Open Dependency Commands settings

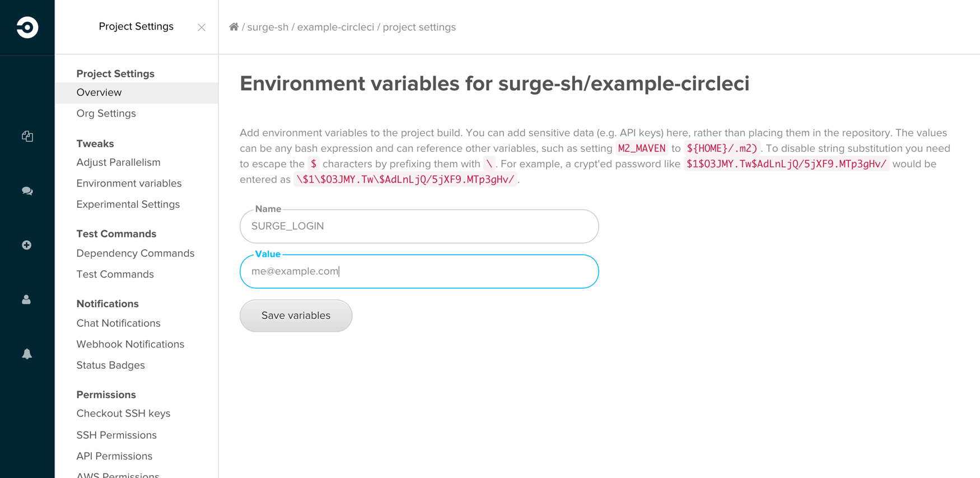(x=136, y=254)
